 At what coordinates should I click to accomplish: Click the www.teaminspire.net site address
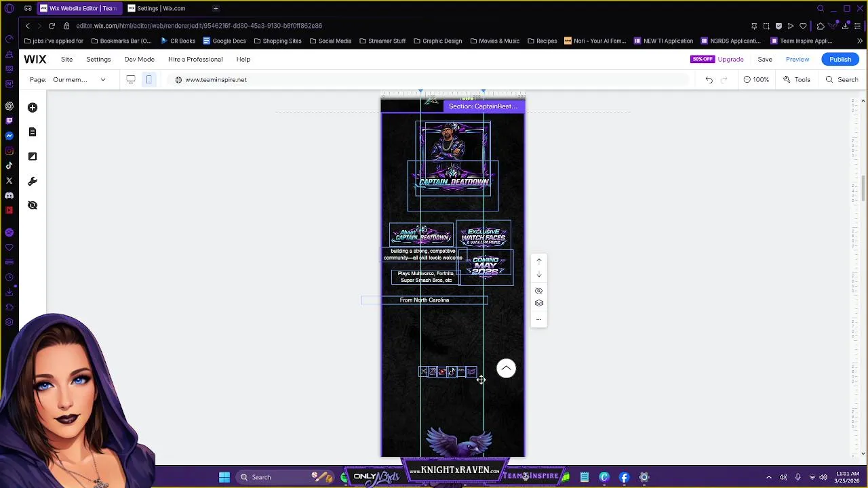tap(216, 80)
